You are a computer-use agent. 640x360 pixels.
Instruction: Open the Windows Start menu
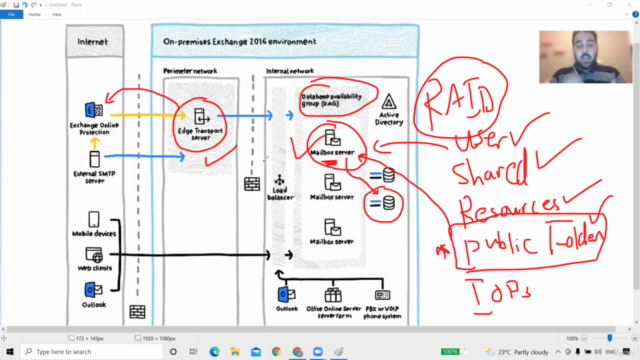point(10,352)
